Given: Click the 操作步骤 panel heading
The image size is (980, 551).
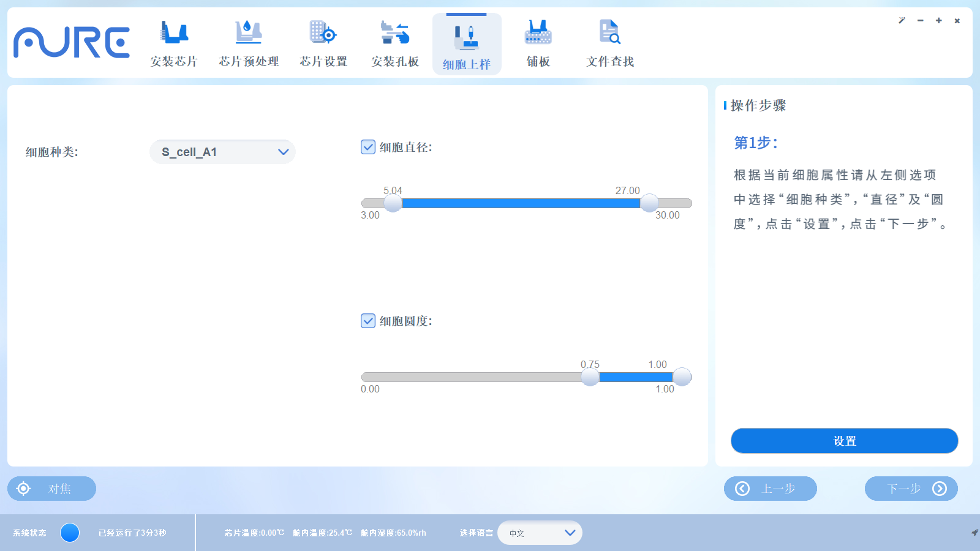Looking at the screenshot, I should pos(758,105).
